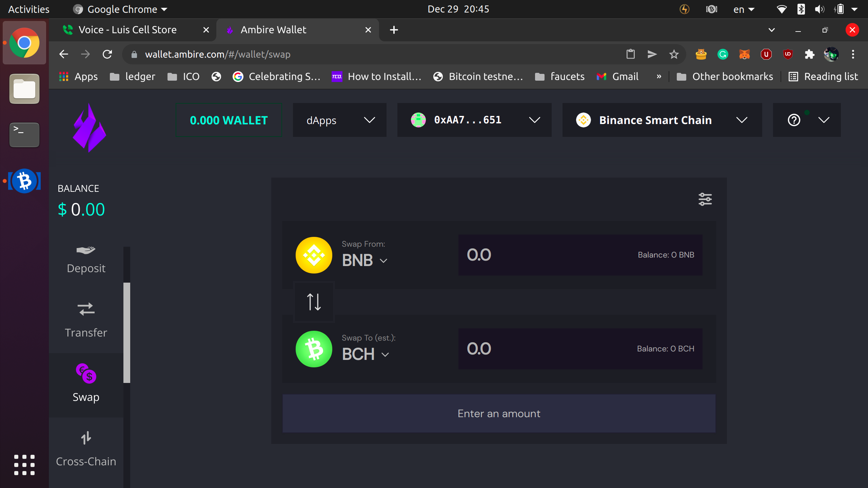The height and width of the screenshot is (488, 868).
Task: Open the Bitcoin Cash wallet dock icon
Action: pyautogui.click(x=24, y=181)
